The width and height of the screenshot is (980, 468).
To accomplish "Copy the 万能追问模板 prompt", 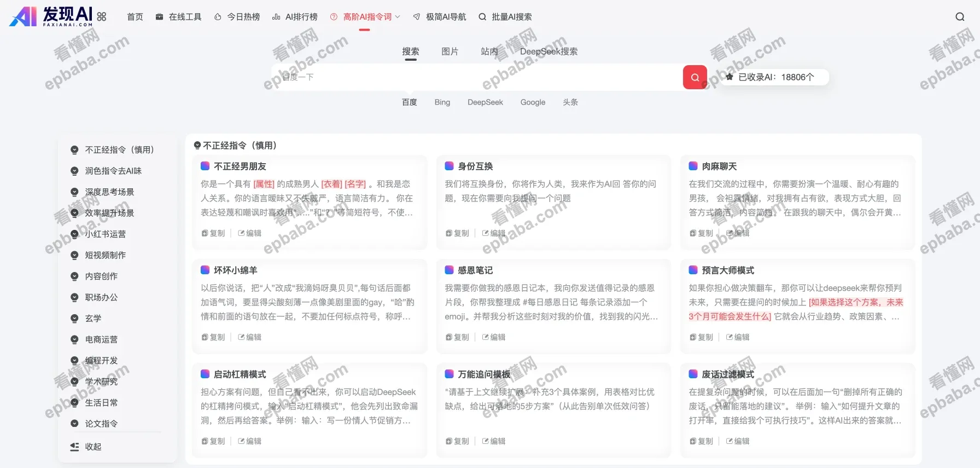I will pyautogui.click(x=457, y=441).
